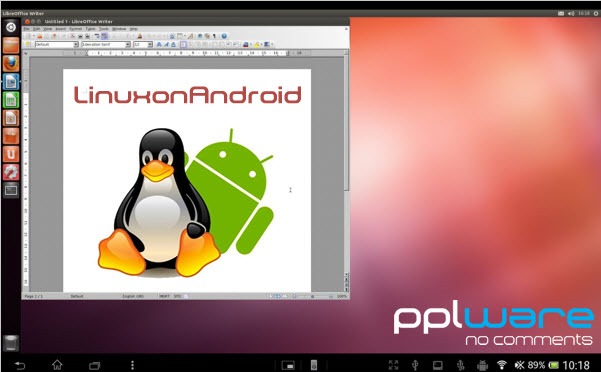Open the Help menu in Writer

click(x=133, y=29)
